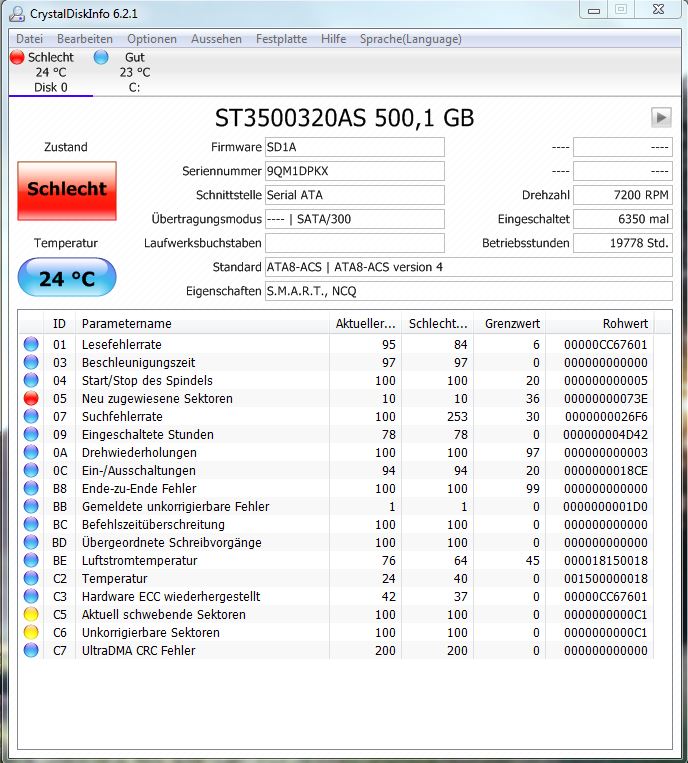
Task: Click the Seriennummer field 9QM1DPKX
Action: (355, 171)
